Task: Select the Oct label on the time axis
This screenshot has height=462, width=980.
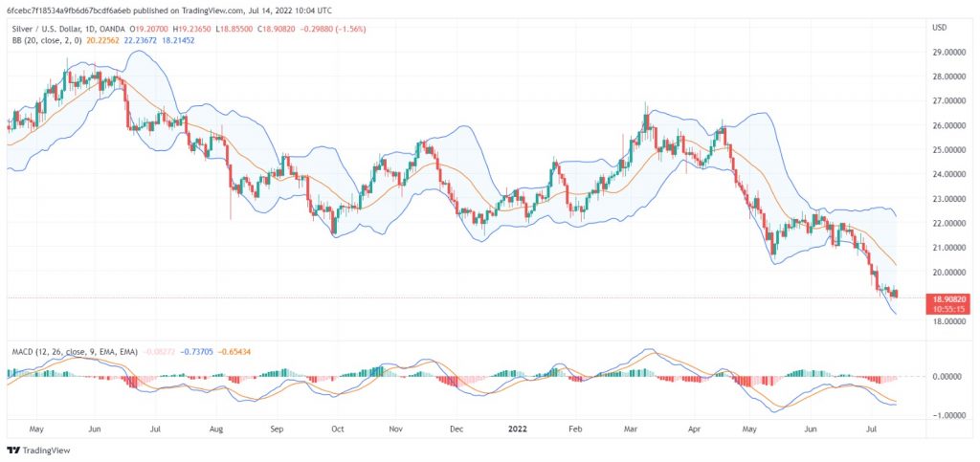Action: (x=337, y=431)
